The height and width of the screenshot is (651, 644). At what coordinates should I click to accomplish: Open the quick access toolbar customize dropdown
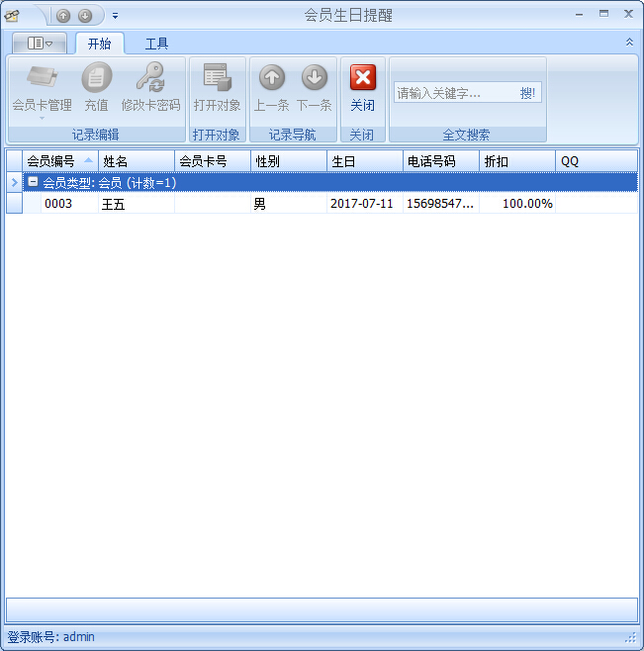[x=115, y=15]
